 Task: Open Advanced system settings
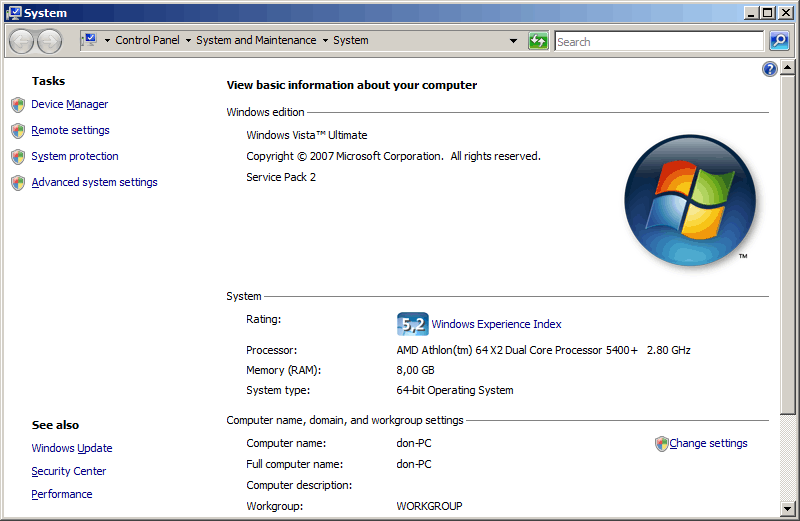(x=94, y=183)
